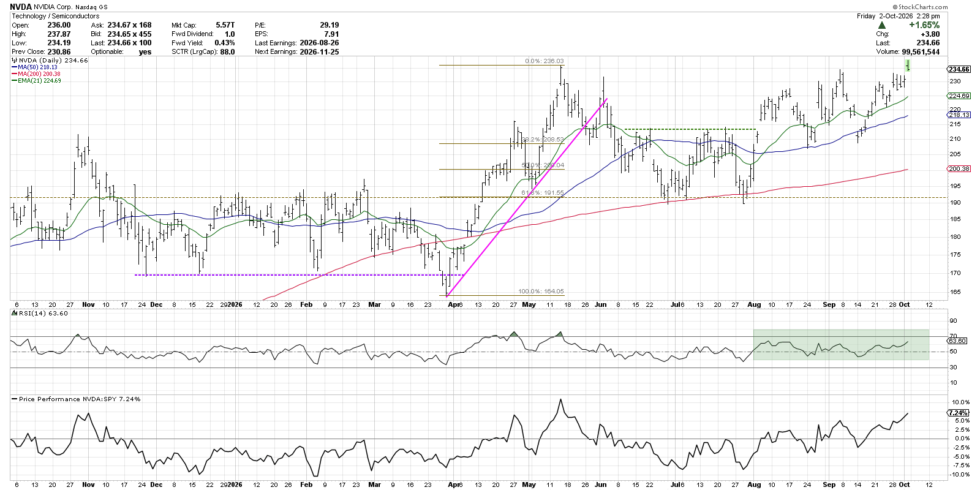Click the red MA(200) legend color line

point(14,74)
